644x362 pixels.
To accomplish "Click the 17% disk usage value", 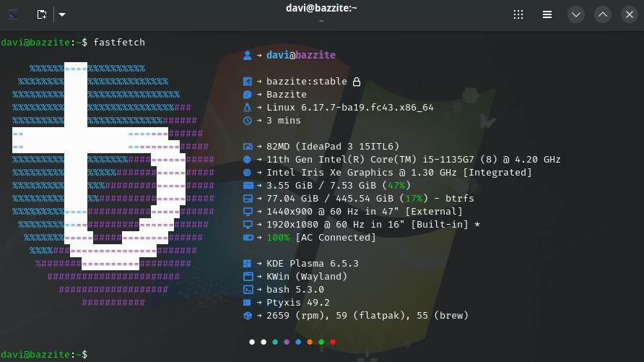I will 414,199.
